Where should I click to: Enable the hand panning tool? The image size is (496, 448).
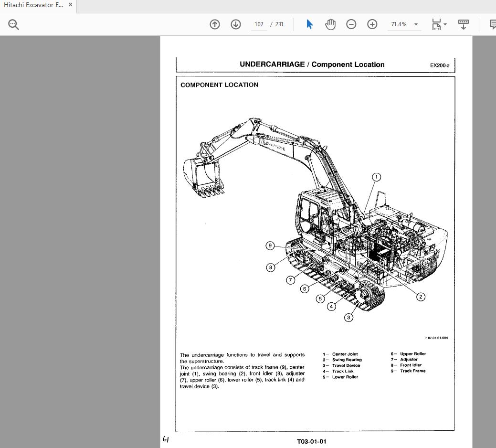[x=330, y=24]
